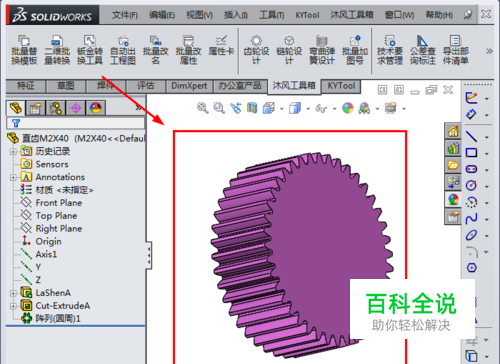Viewport: 500px width, 364px height.
Task: Select the Line sketch tool
Action: (471, 136)
